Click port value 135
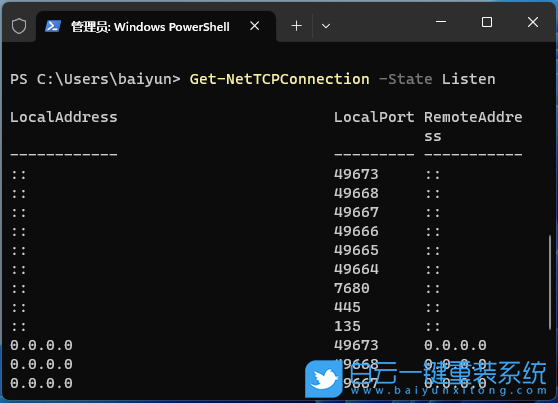Viewport: 558px width, 403px height. pos(347,326)
